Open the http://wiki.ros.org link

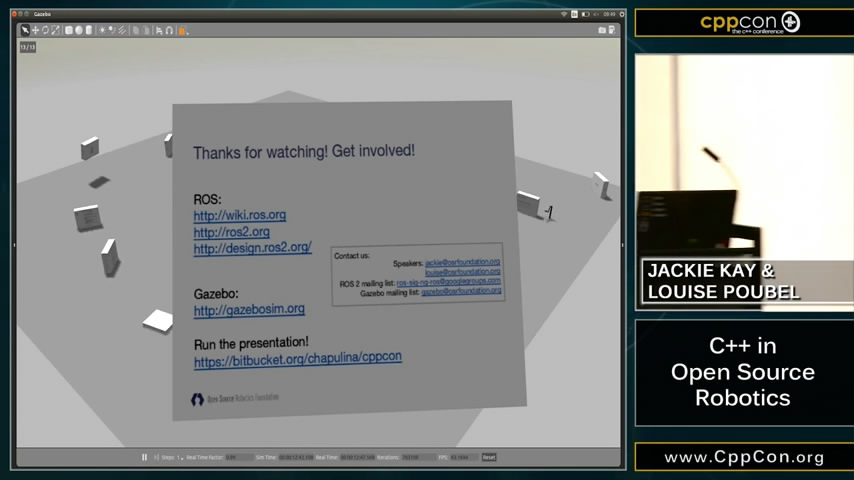(240, 215)
